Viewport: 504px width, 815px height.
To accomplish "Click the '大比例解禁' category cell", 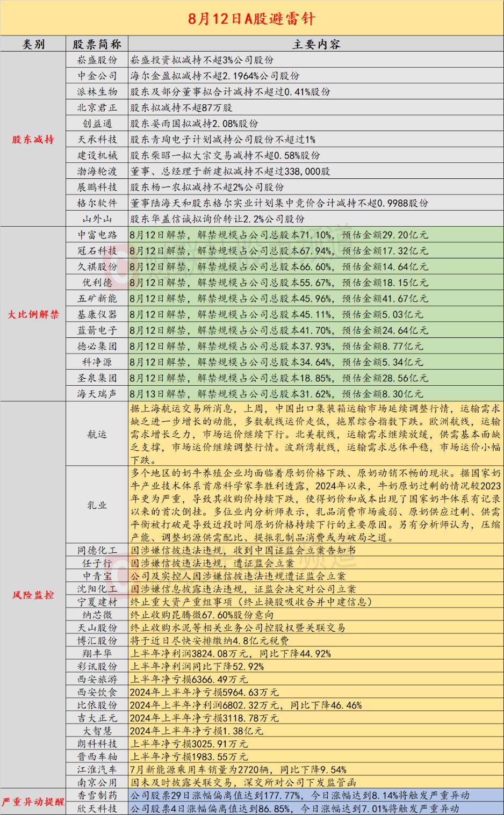I will 33,314.
